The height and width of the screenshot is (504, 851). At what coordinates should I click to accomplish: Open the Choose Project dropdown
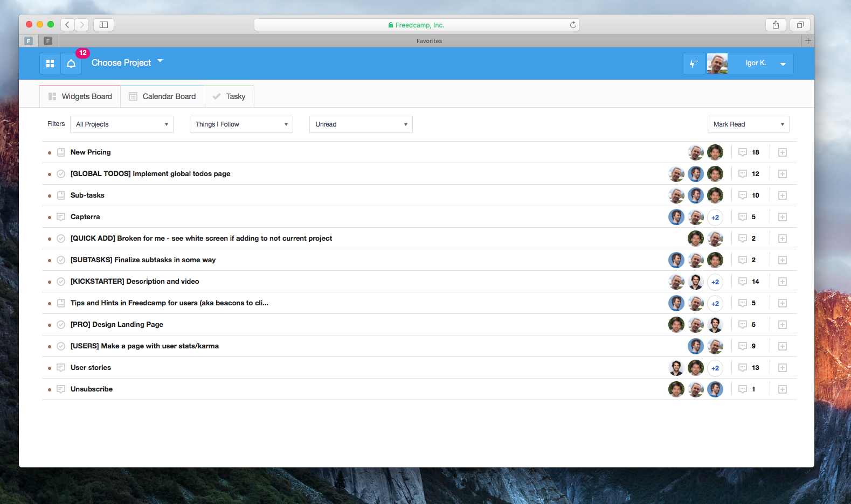pyautogui.click(x=127, y=62)
